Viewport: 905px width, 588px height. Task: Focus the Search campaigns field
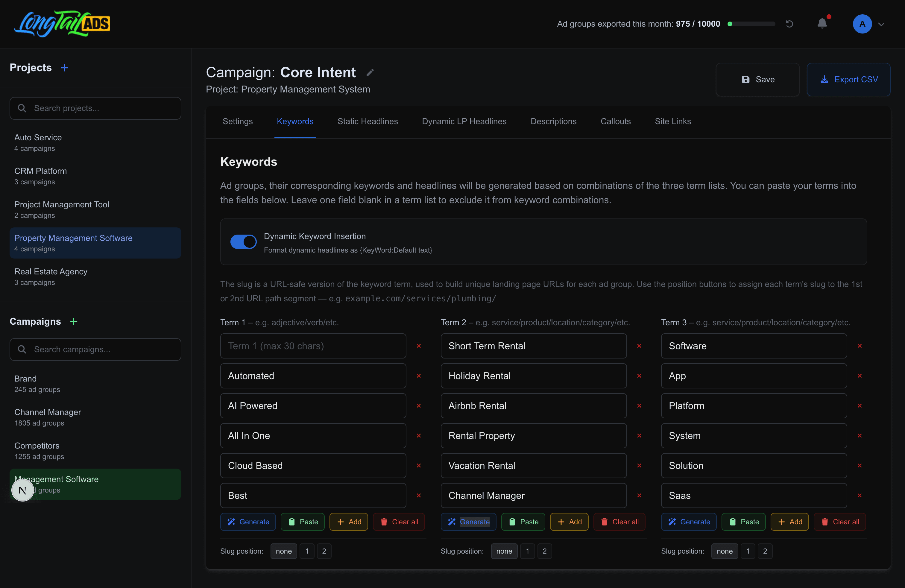click(95, 349)
